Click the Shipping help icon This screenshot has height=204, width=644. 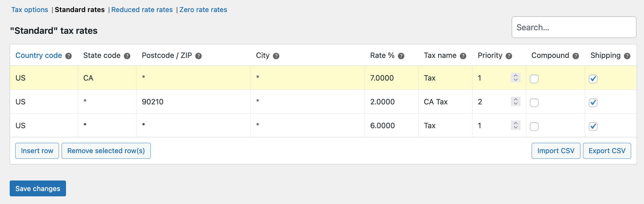click(627, 56)
